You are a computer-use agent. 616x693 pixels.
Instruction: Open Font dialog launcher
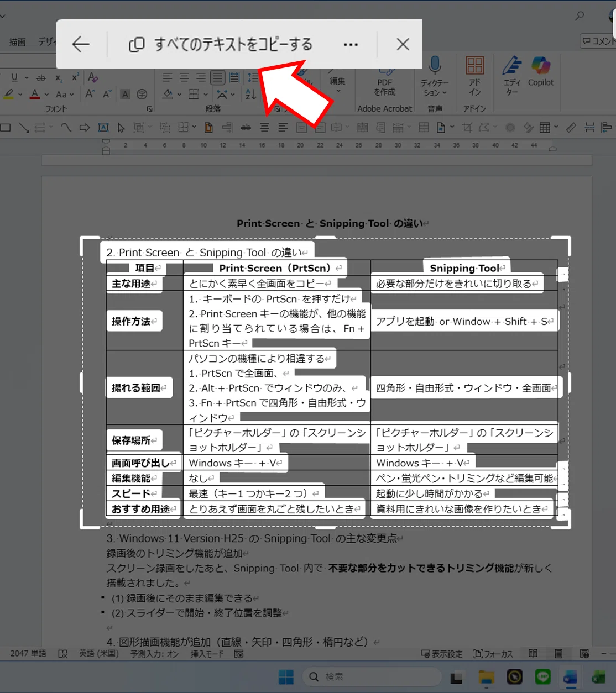pyautogui.click(x=149, y=109)
